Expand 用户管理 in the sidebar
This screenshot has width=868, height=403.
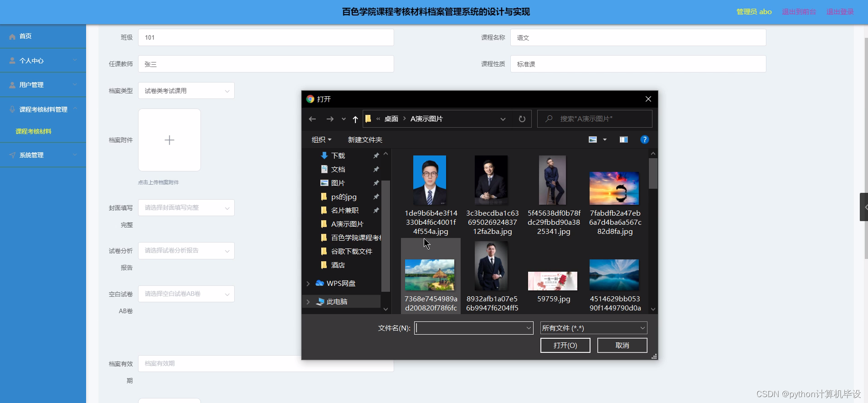pyautogui.click(x=43, y=85)
